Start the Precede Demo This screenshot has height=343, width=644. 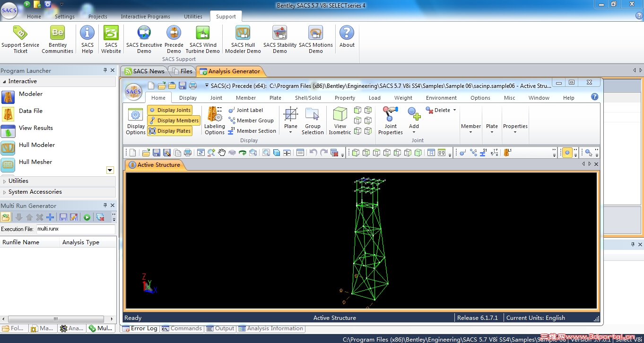(x=174, y=39)
